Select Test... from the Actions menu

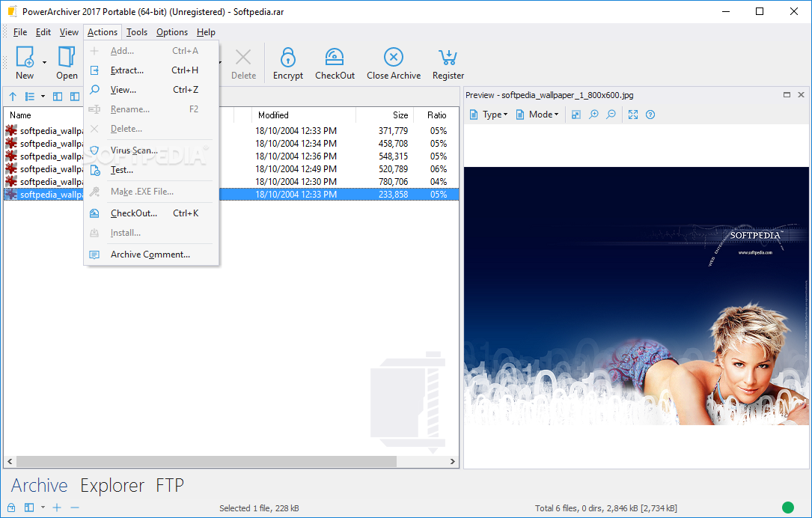[150, 170]
